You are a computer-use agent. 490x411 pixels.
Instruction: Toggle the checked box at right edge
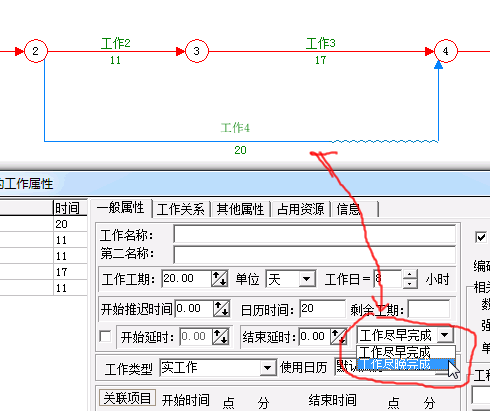(x=481, y=237)
